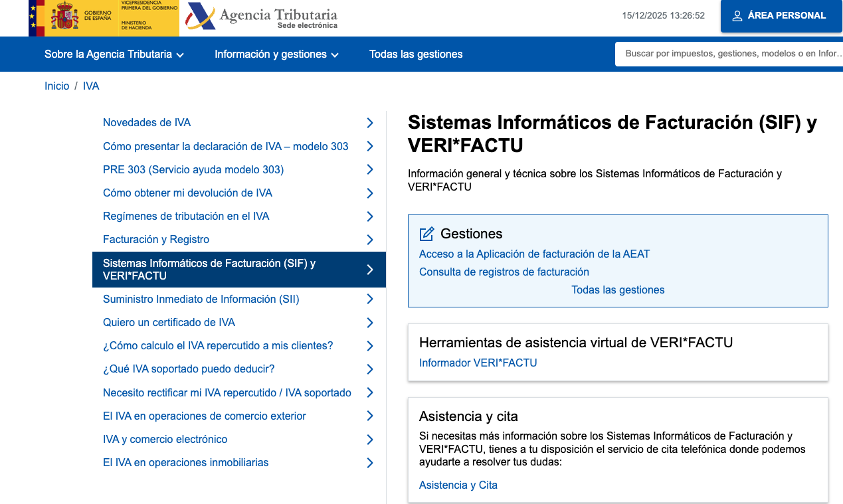Click chevron beside Suministro Inmediato de Información
The height and width of the screenshot is (504, 843).
pos(370,299)
